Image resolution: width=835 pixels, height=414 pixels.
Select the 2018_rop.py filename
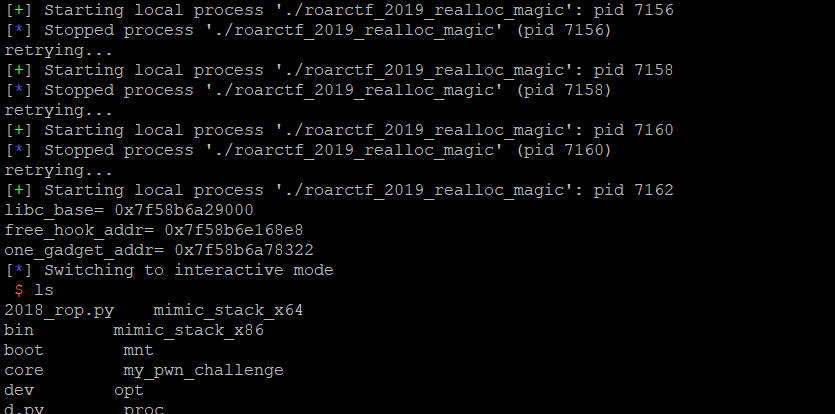click(59, 310)
